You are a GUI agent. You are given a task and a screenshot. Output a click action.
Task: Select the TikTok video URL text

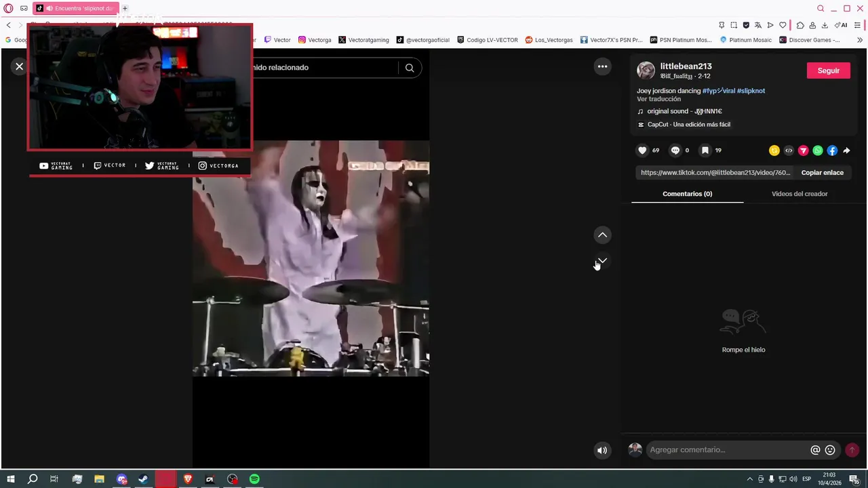715,173
